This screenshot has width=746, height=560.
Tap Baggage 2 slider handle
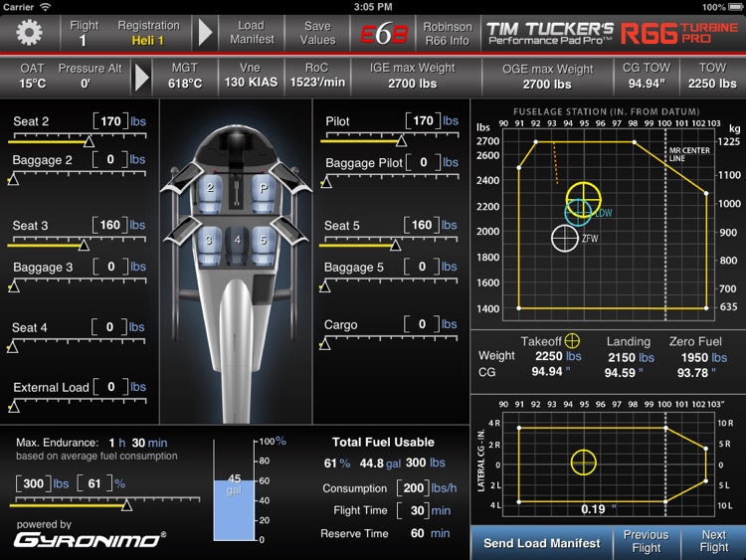pyautogui.click(x=13, y=179)
